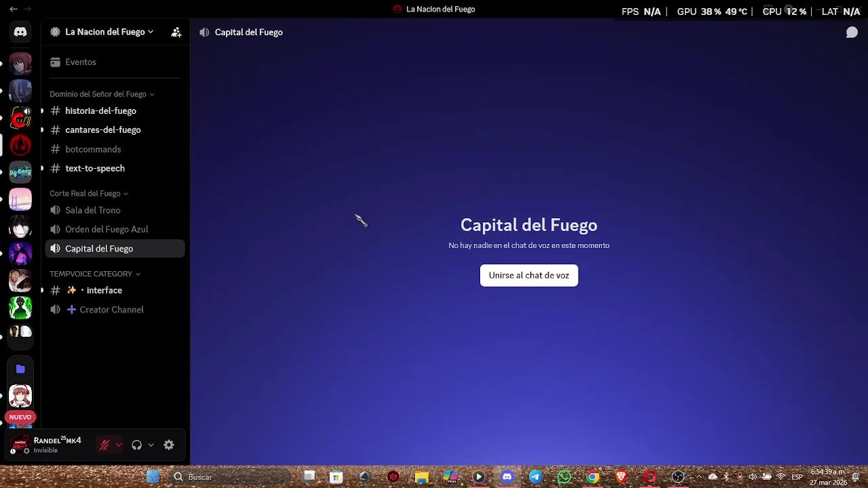868x488 pixels.
Task: Open the server folder icon
Action: (x=20, y=369)
